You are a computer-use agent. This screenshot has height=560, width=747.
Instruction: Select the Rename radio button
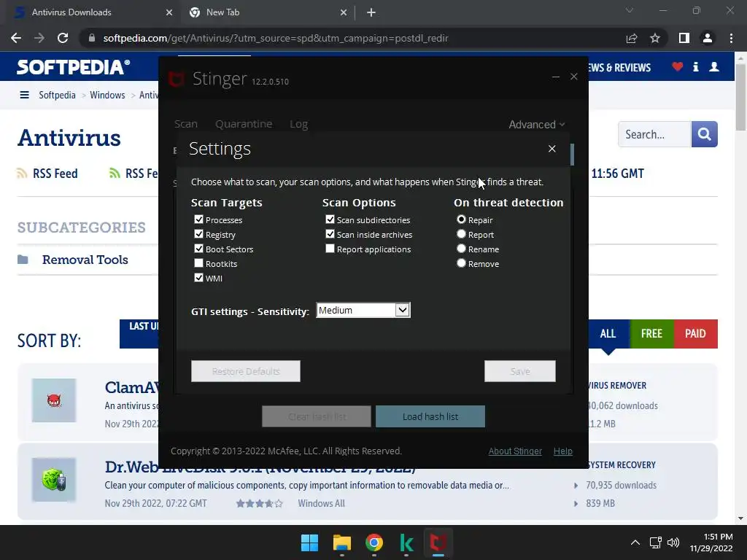point(461,249)
